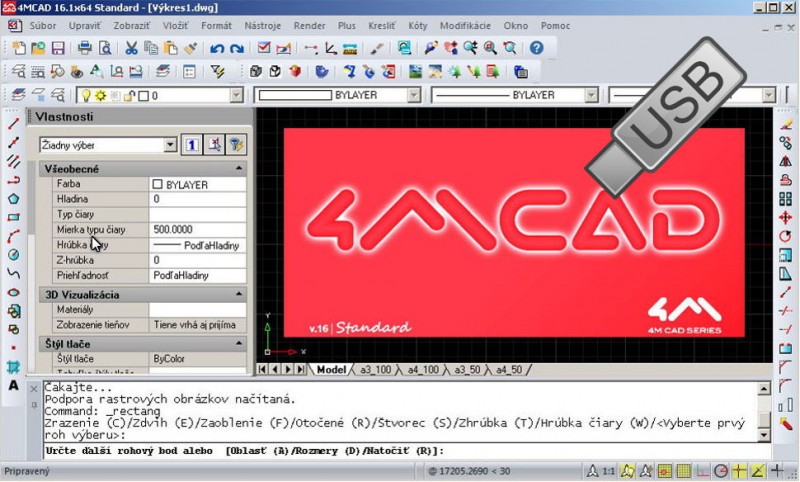The image size is (800, 482).
Task: Select the Line tool in the left toolbar
Action: pos(13,123)
